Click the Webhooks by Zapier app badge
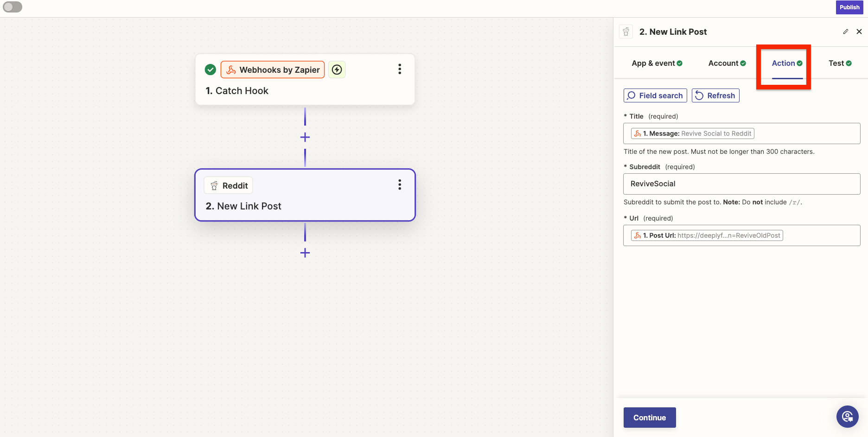 [273, 70]
